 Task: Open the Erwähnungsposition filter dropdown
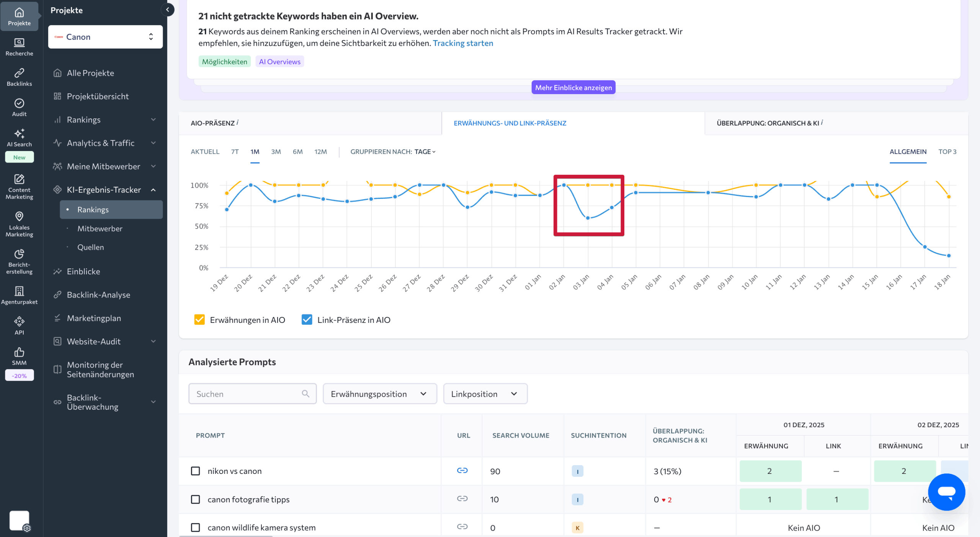(x=379, y=394)
